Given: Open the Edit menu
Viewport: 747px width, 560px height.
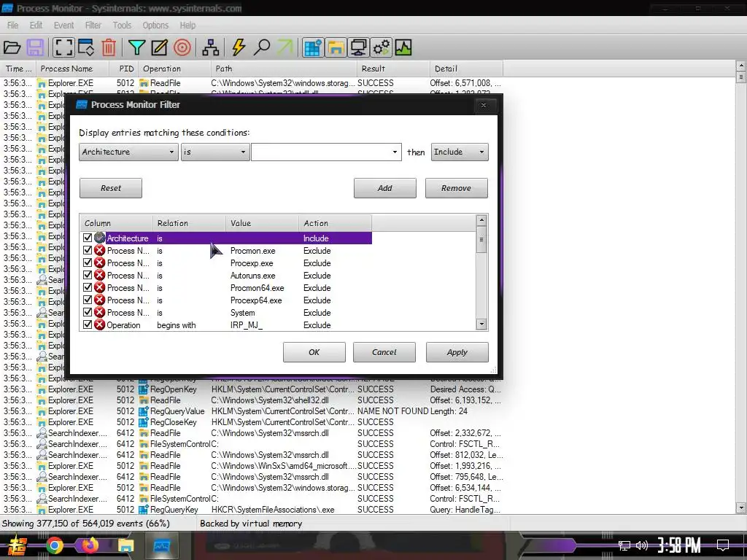Looking at the screenshot, I should [x=36, y=26].
